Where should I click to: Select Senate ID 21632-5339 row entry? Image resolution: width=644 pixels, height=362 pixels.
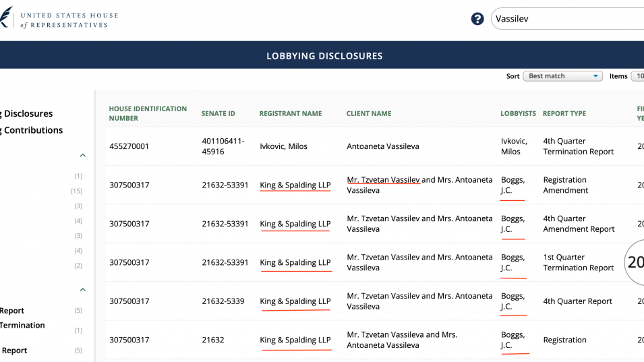click(225, 301)
